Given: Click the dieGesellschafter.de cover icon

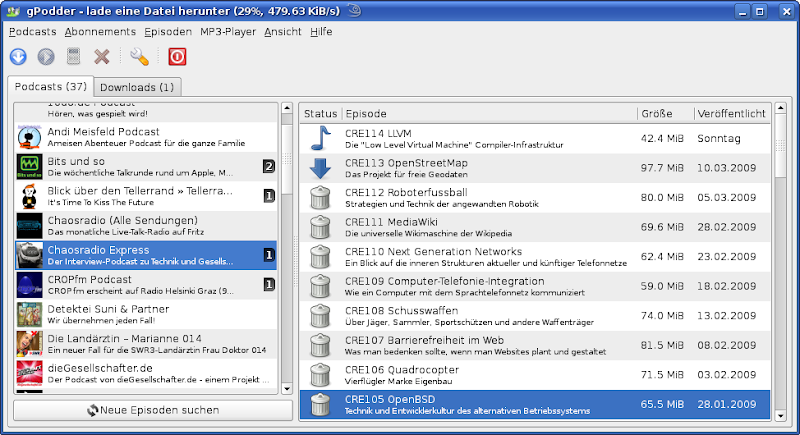Looking at the screenshot, I should 30,374.
